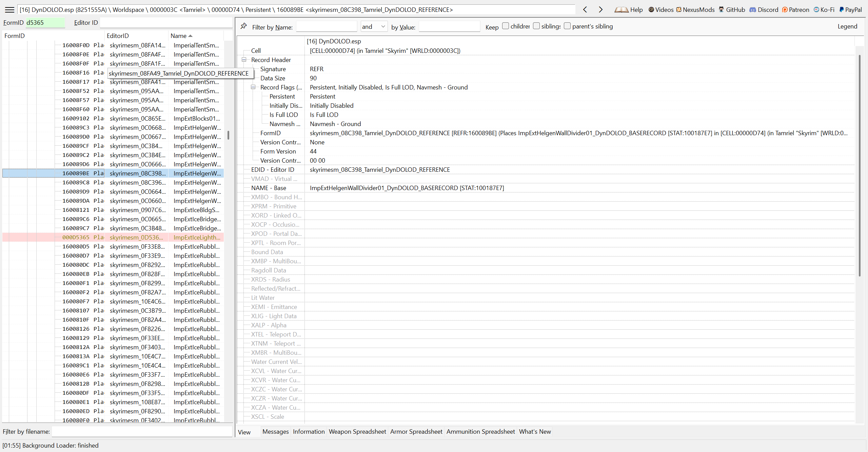Navigate forward with right arrow
Viewport: 868px width, 452px height.
600,9
